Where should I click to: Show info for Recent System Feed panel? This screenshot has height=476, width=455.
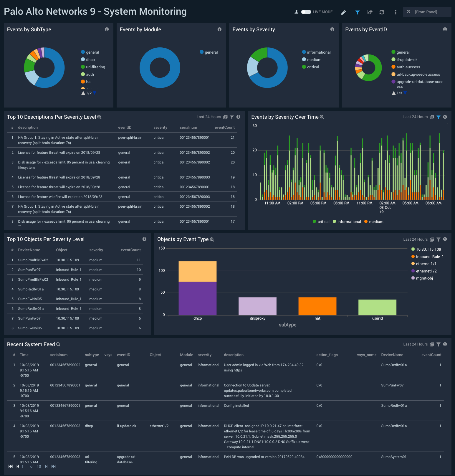coord(445,344)
